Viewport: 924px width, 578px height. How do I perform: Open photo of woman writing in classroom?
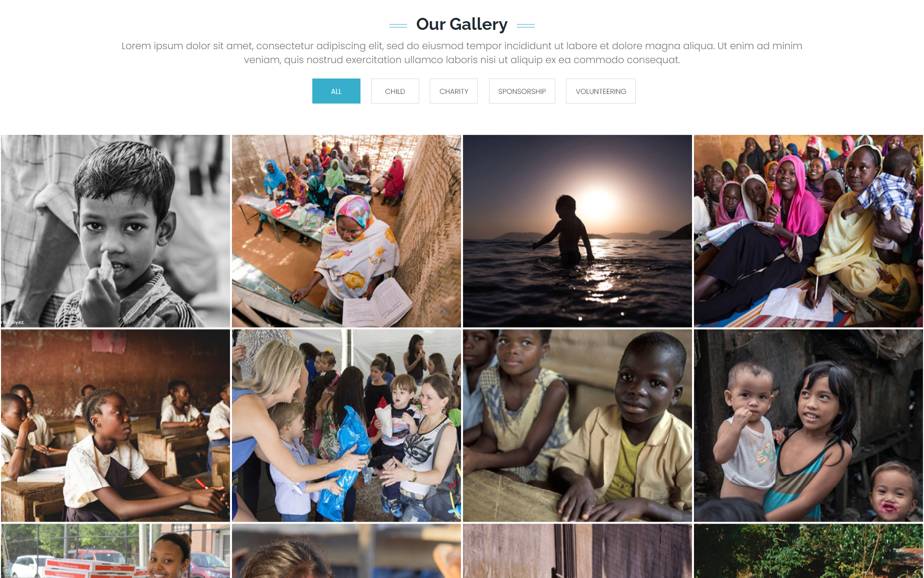coord(346,231)
